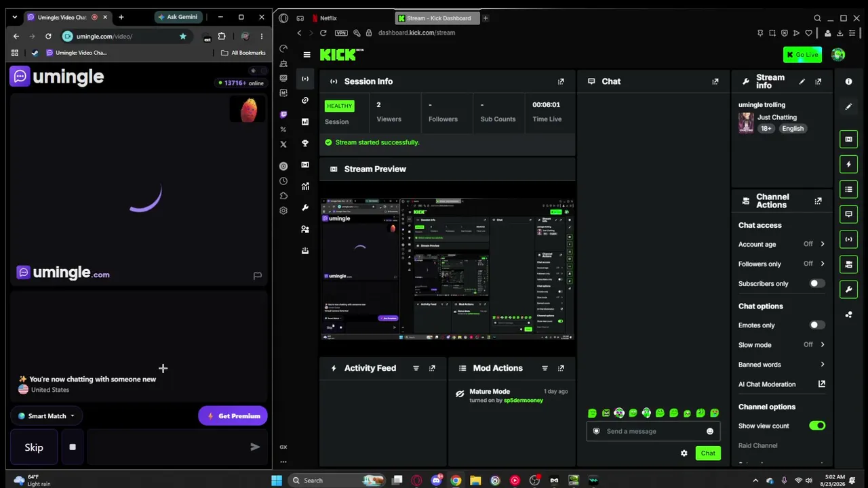Open the Chrome three-dot menu
The image size is (868, 488).
[x=261, y=36]
